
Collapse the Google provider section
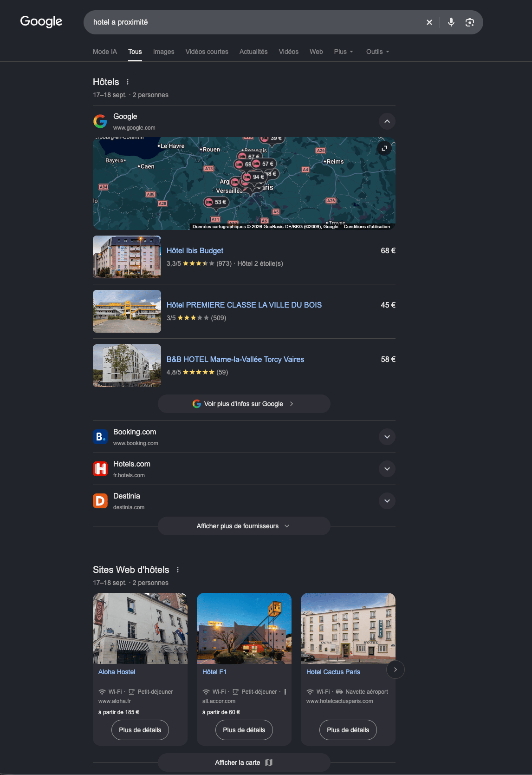coord(387,121)
